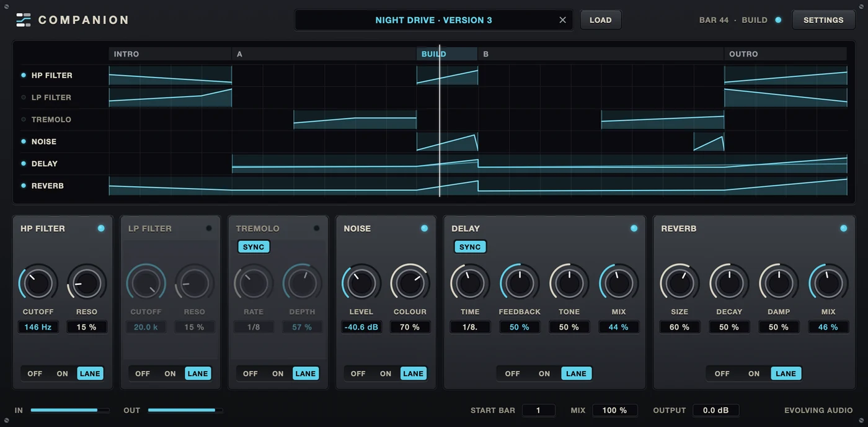Click the Reverb MIX knob
This screenshot has width=868, height=427.
[x=828, y=284]
